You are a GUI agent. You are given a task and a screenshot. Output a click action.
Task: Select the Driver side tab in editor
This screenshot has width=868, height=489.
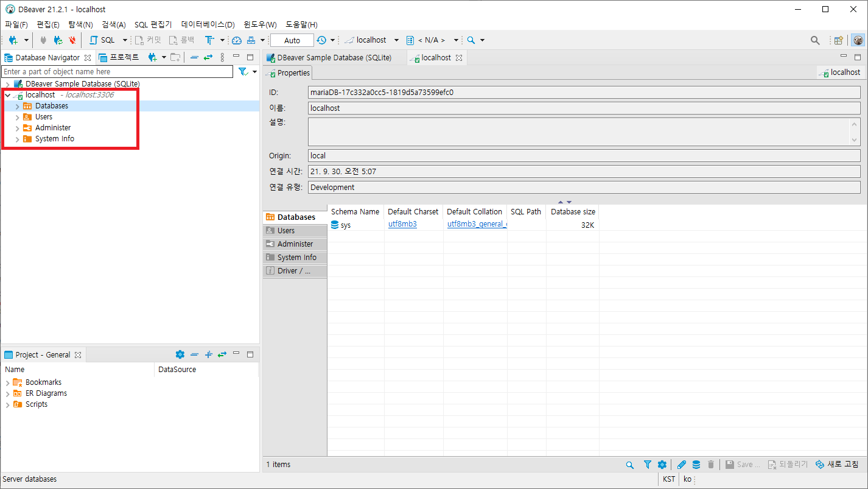click(295, 271)
